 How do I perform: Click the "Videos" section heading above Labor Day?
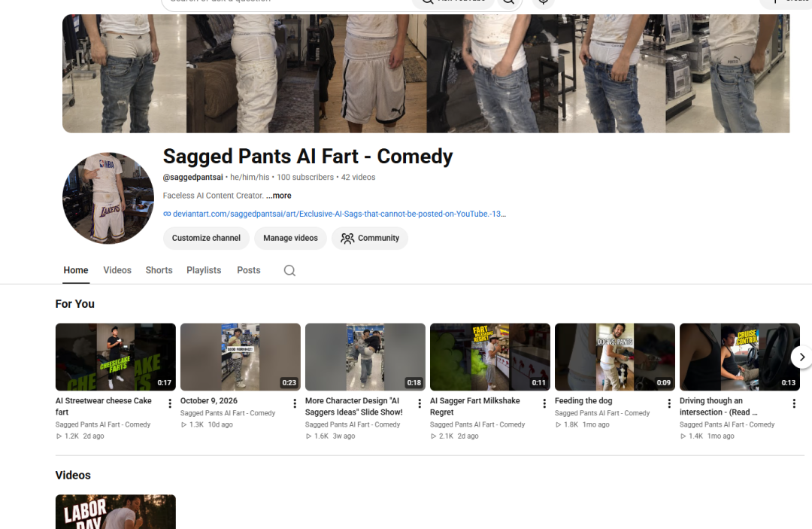click(73, 475)
